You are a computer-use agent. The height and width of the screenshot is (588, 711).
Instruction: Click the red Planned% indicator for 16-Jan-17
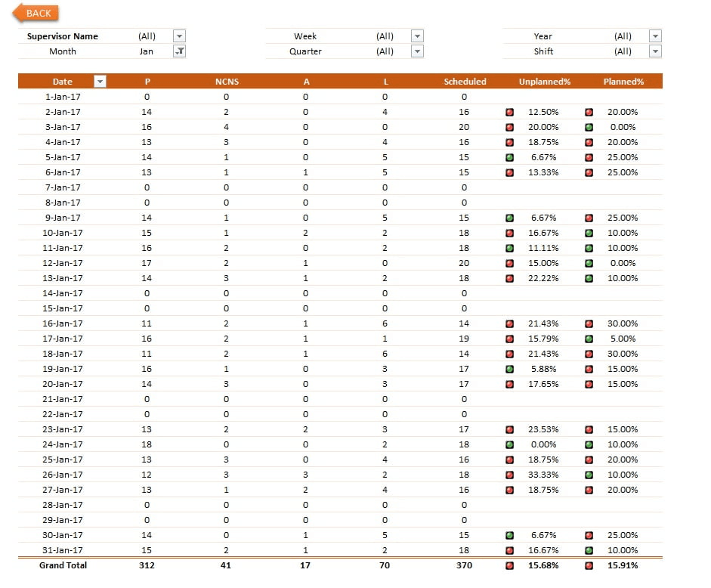click(x=589, y=323)
